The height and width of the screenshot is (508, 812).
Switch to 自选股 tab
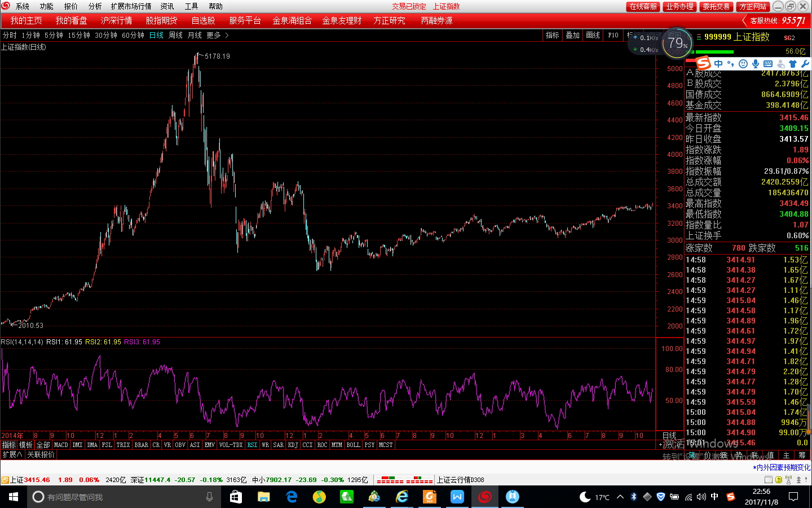tap(203, 20)
